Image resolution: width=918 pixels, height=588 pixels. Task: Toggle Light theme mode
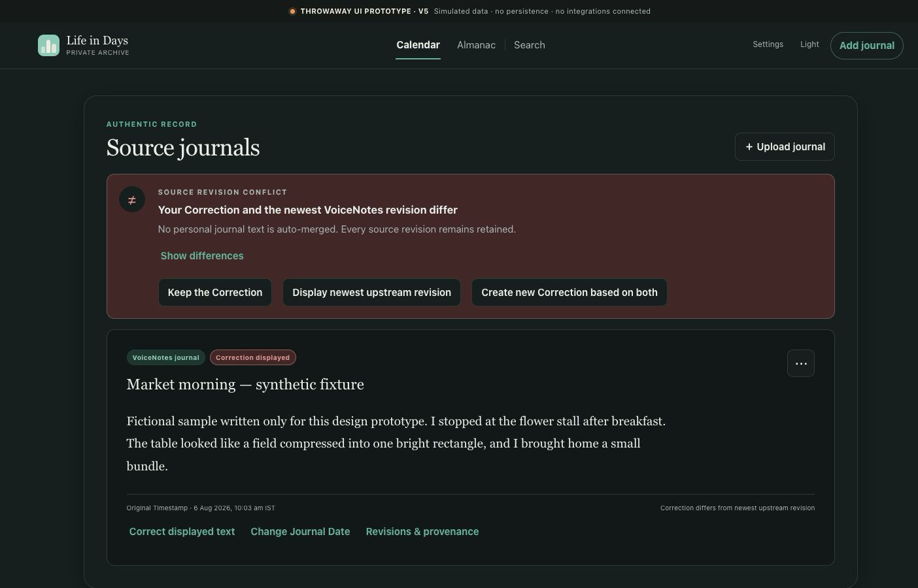click(809, 44)
